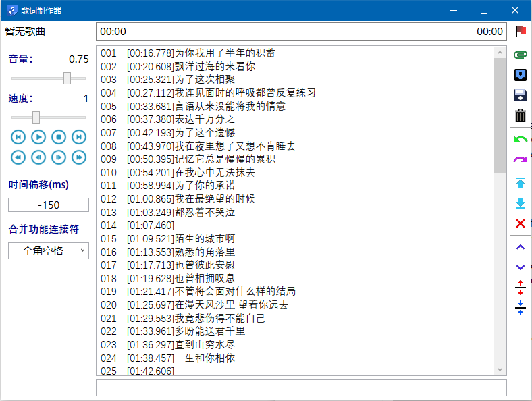
Task: Select line 016 熟悉的角落里
Action: (295, 252)
